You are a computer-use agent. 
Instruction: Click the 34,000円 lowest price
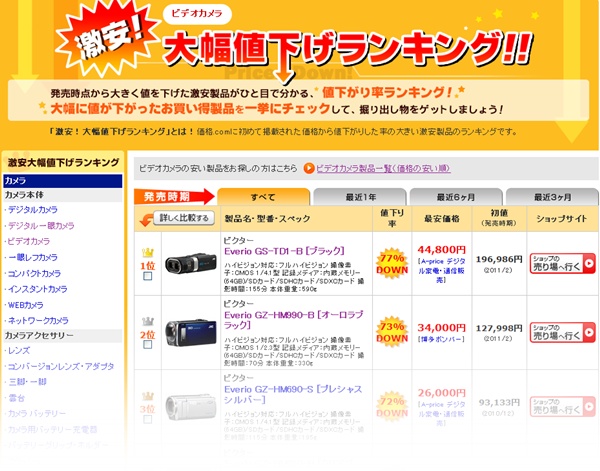[442, 328]
